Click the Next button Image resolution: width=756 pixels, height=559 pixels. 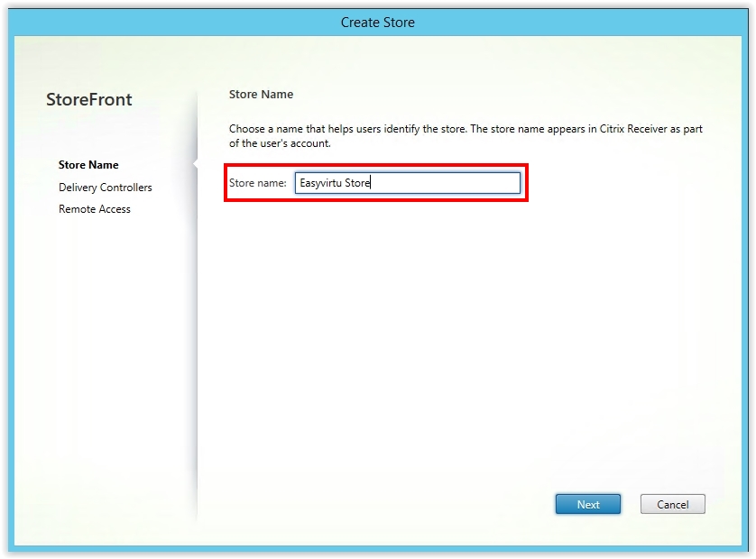[x=587, y=504]
